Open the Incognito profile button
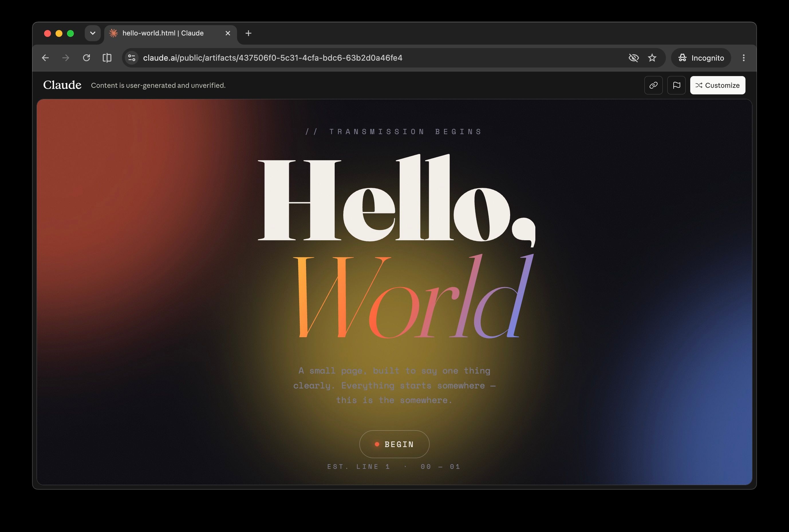This screenshot has width=789, height=532. coord(701,58)
